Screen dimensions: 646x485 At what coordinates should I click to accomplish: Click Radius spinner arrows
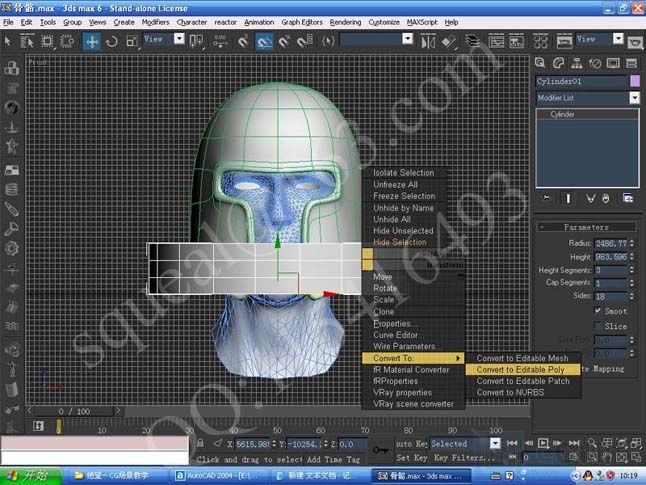point(632,244)
